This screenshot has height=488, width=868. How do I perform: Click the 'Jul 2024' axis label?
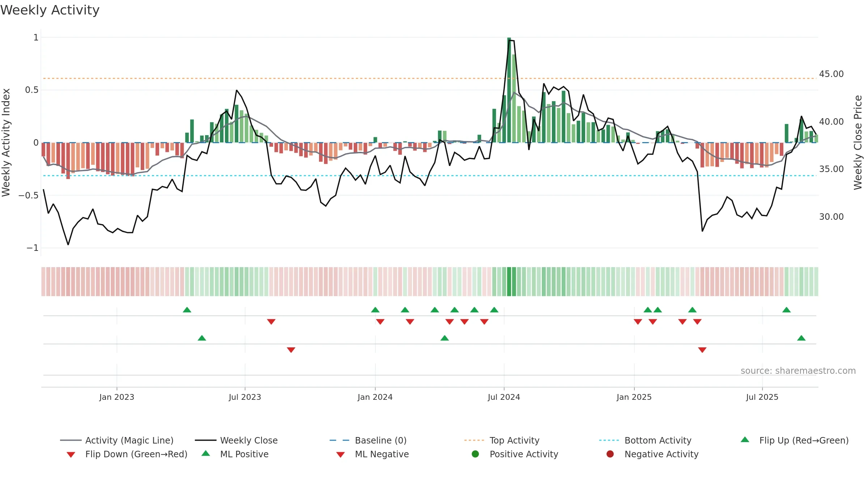click(x=504, y=397)
